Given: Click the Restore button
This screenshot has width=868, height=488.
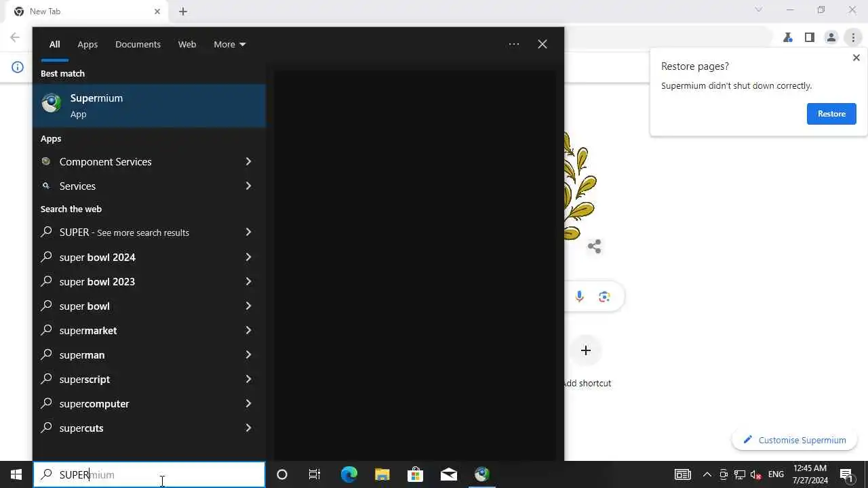Looking at the screenshot, I should pos(831,114).
